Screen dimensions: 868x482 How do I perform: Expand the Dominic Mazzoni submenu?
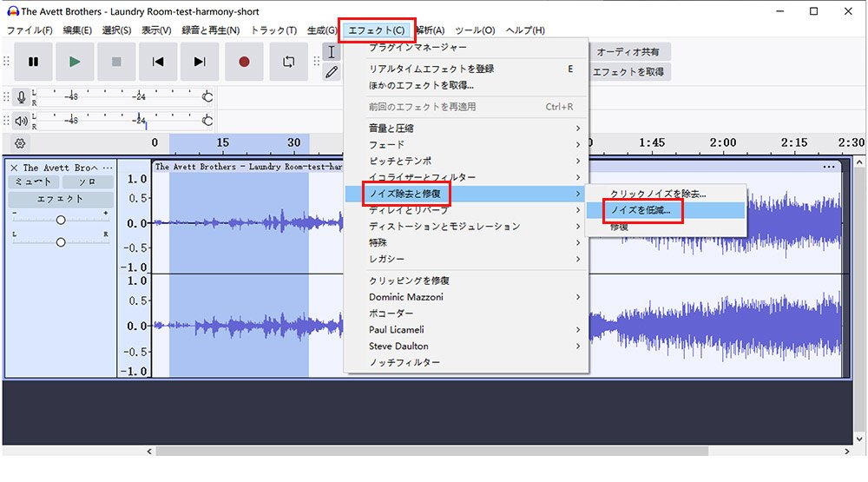tap(465, 297)
